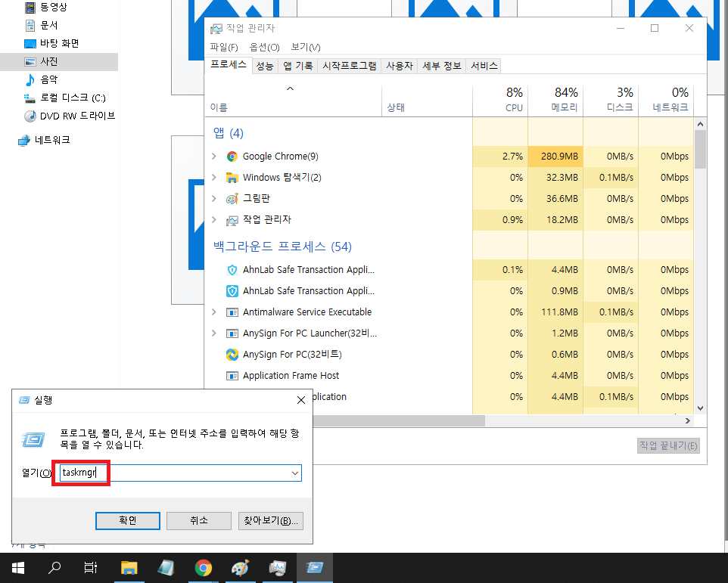The width and height of the screenshot is (728, 583).
Task: Open File Explorer from taskbar
Action: tap(129, 567)
